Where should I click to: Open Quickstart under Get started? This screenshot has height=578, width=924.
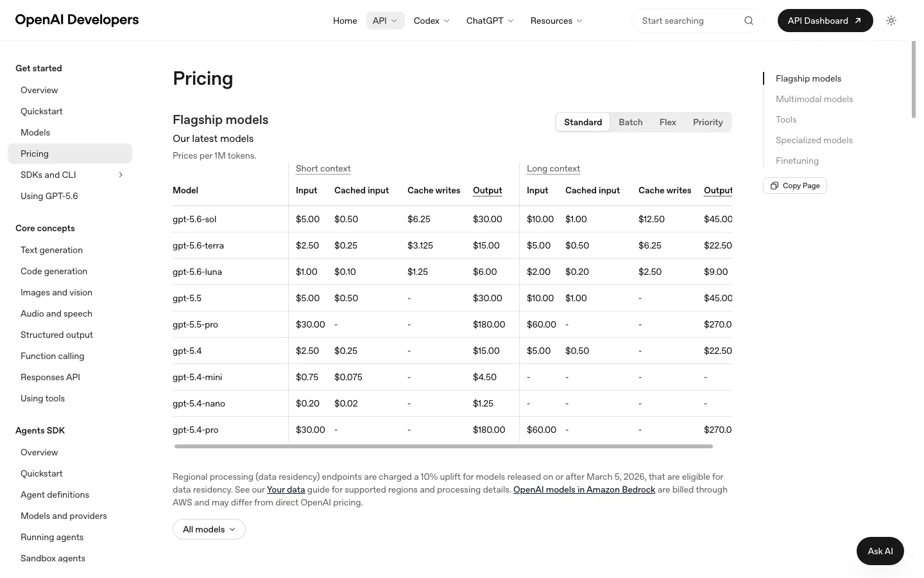(x=70, y=111)
